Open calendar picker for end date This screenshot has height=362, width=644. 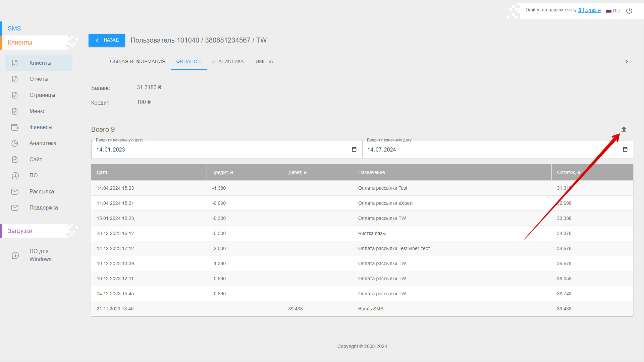tap(625, 149)
